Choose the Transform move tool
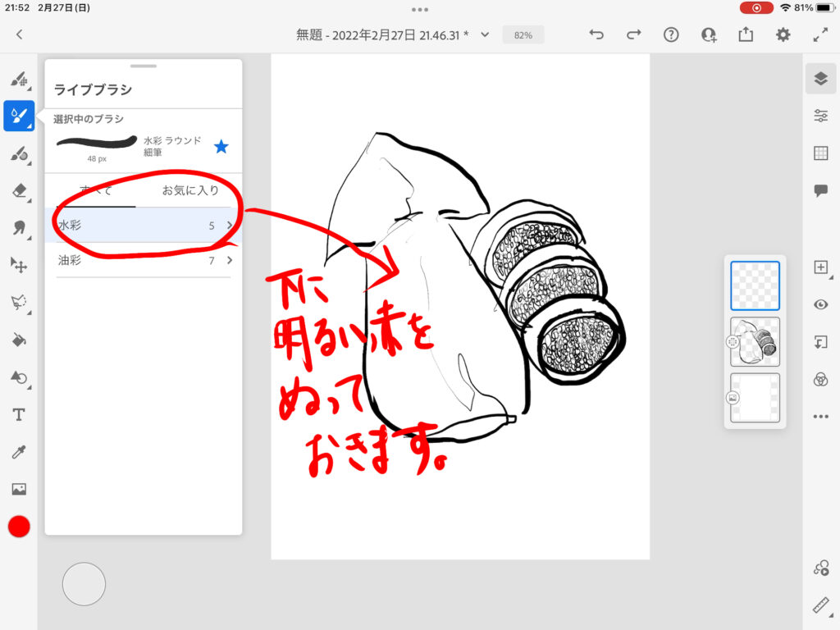Viewport: 840px width, 630px height. coord(18,264)
